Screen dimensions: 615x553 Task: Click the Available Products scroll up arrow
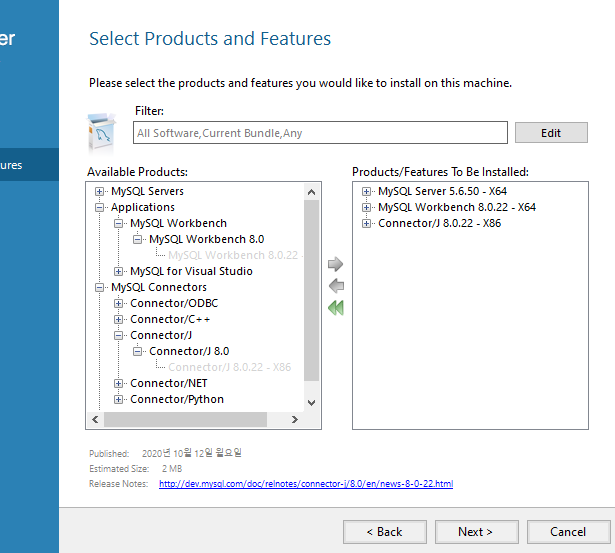[x=311, y=192]
